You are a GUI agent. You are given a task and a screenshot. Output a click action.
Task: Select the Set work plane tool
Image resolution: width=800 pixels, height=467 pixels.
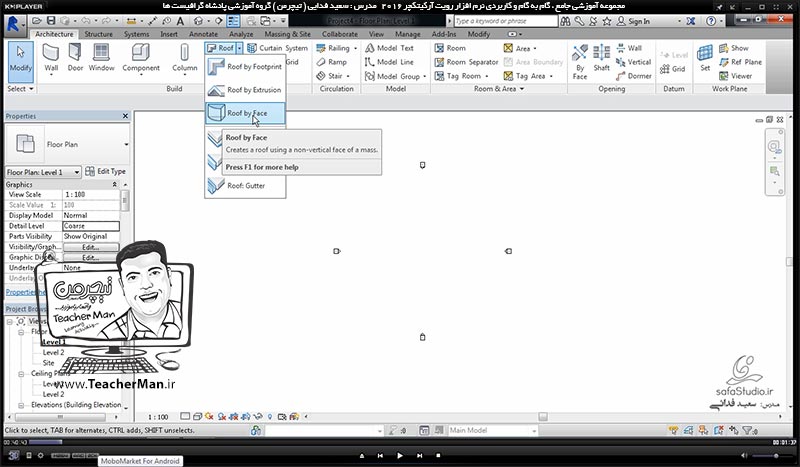click(x=705, y=58)
